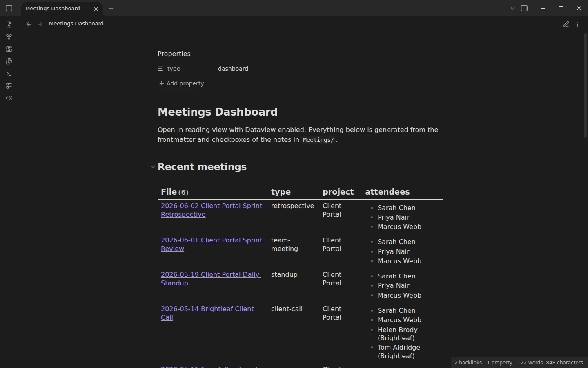This screenshot has height=368, width=588.
Task: Navigate back with the left arrow
Action: (x=29, y=24)
